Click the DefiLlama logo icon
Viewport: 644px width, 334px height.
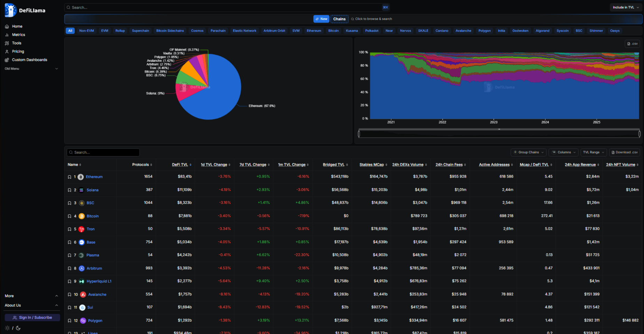tap(10, 10)
